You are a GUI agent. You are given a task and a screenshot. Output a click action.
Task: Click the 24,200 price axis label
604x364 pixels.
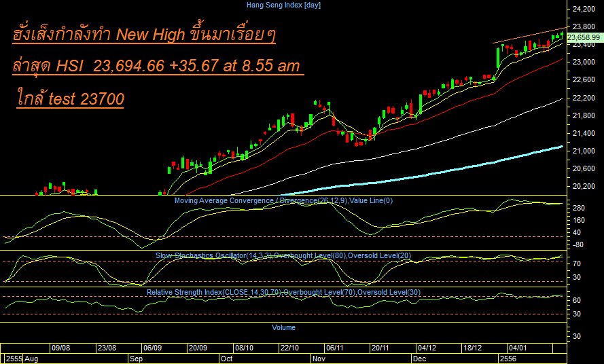(x=584, y=8)
